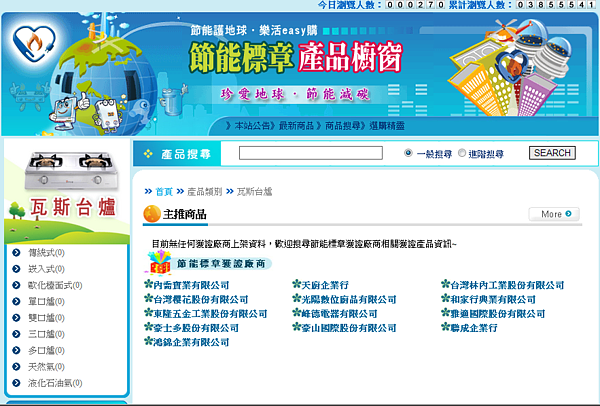The height and width of the screenshot is (406, 600).
Task: Go to 首頁 via the breadcrumb
Action: [164, 191]
